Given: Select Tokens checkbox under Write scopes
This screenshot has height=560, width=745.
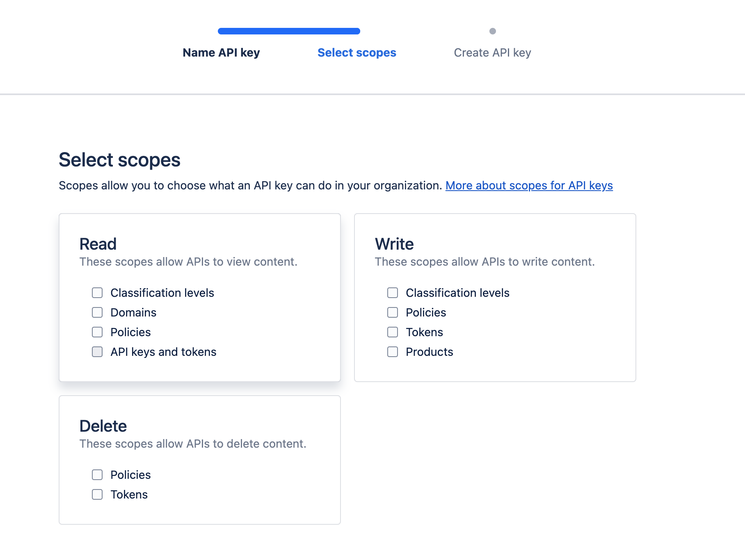Looking at the screenshot, I should (x=393, y=332).
